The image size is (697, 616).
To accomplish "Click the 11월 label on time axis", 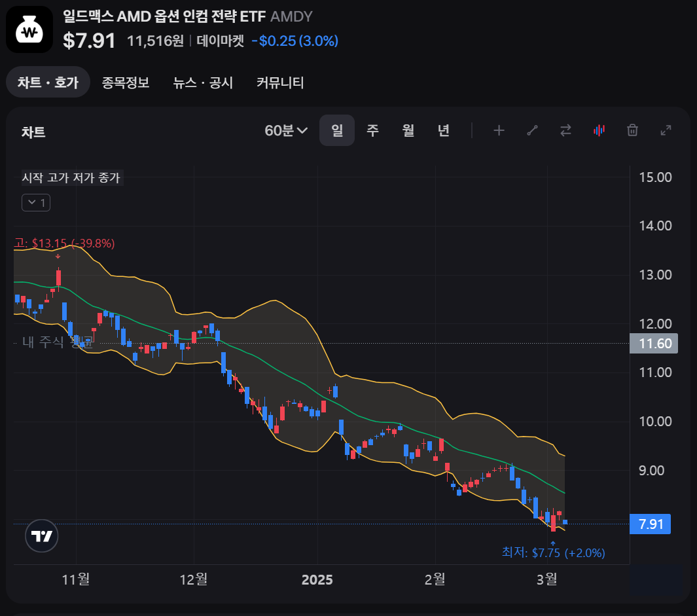I will (x=76, y=579).
